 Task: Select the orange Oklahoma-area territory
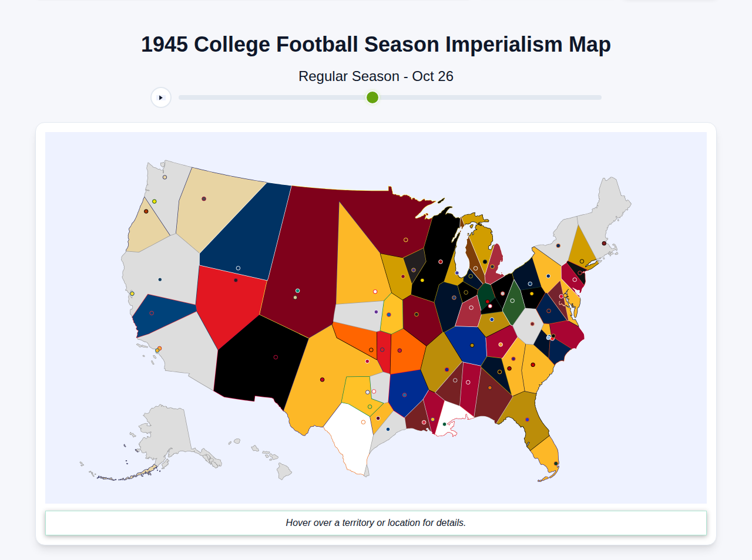[x=404, y=352]
